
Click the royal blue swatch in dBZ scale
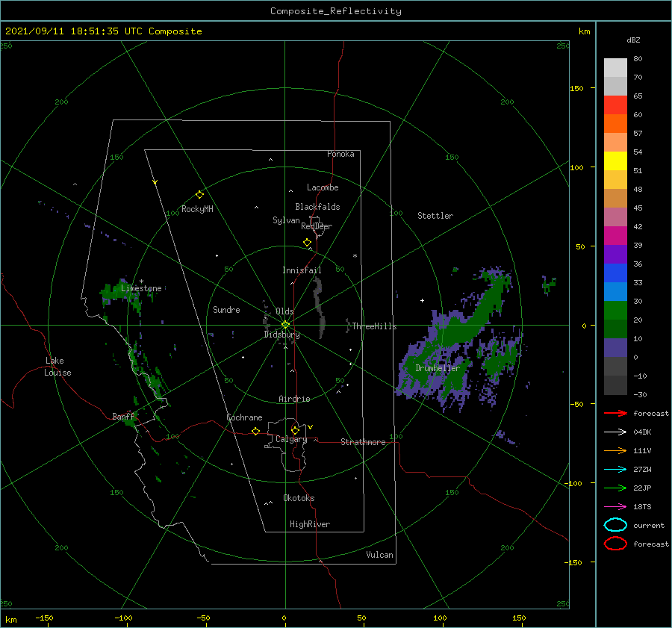click(x=615, y=273)
